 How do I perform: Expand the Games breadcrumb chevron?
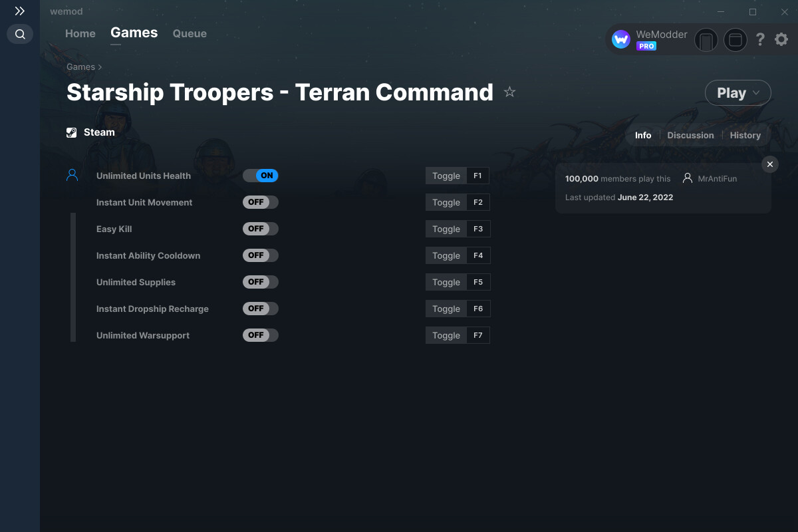point(100,67)
